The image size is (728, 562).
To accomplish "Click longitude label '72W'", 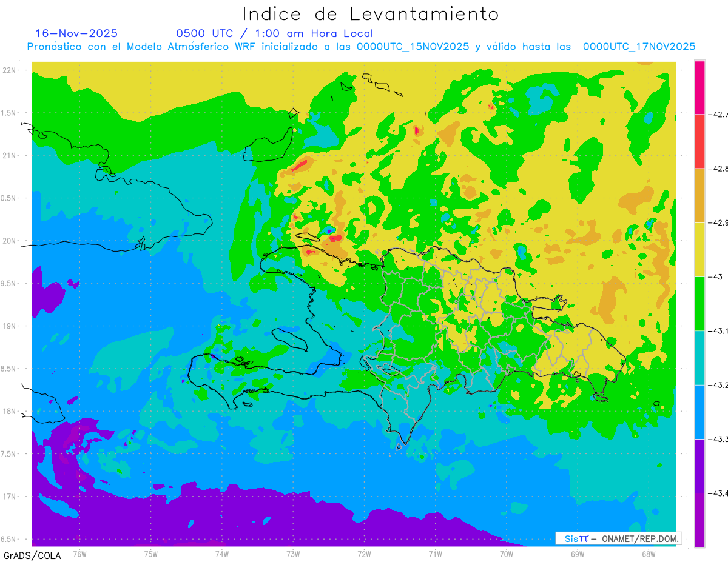I will [364, 554].
